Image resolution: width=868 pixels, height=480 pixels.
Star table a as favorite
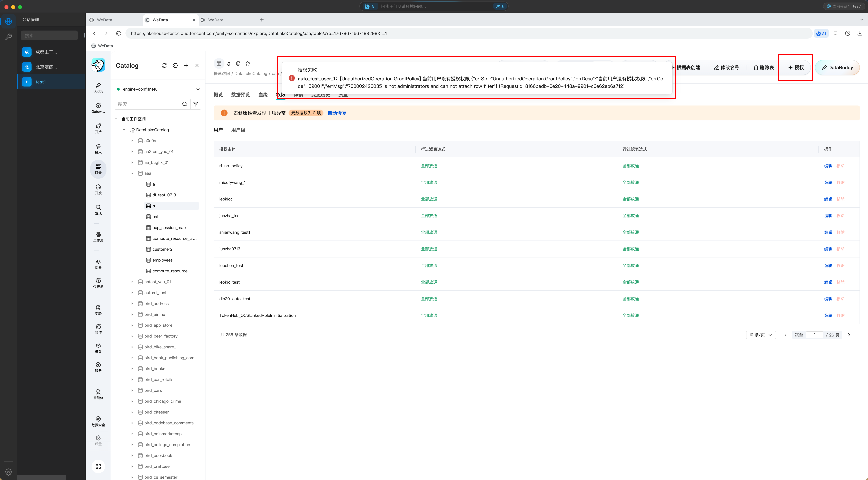click(248, 63)
